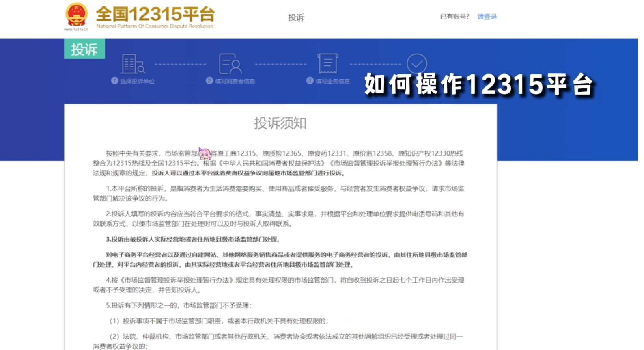Click the 全国12315平台 site title

click(x=155, y=14)
